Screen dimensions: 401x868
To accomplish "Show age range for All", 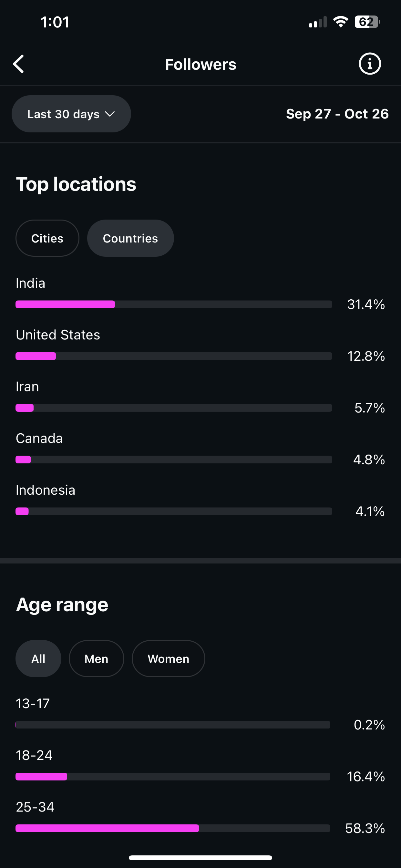I will click(x=38, y=659).
